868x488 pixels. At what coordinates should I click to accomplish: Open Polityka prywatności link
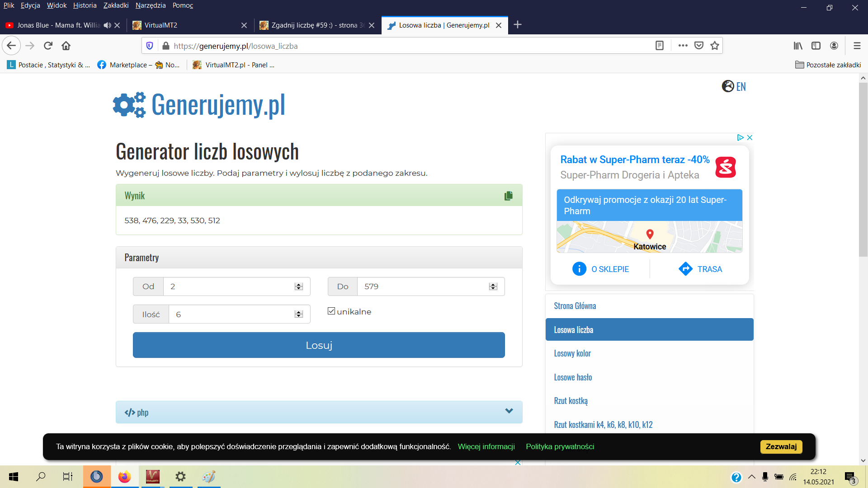[x=560, y=446]
